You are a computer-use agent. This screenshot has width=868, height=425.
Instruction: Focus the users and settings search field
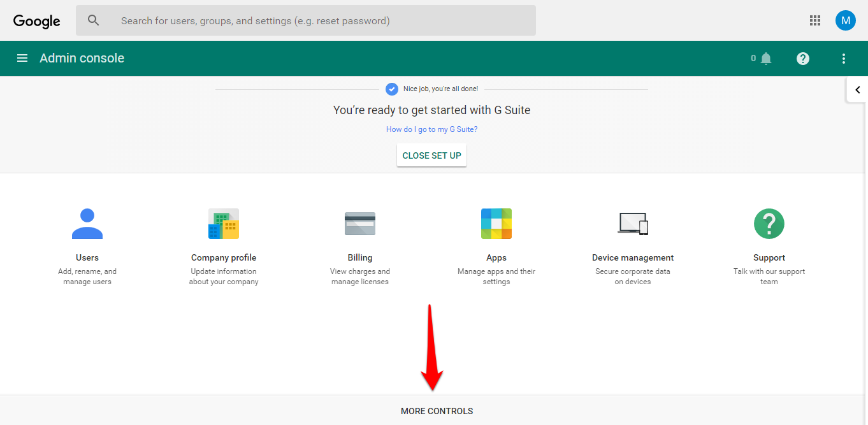pyautogui.click(x=306, y=20)
